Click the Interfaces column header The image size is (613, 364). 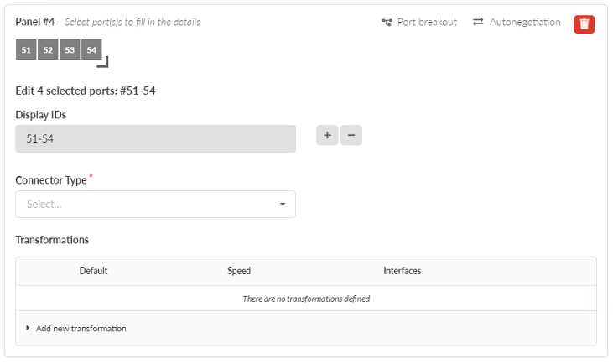click(x=402, y=271)
